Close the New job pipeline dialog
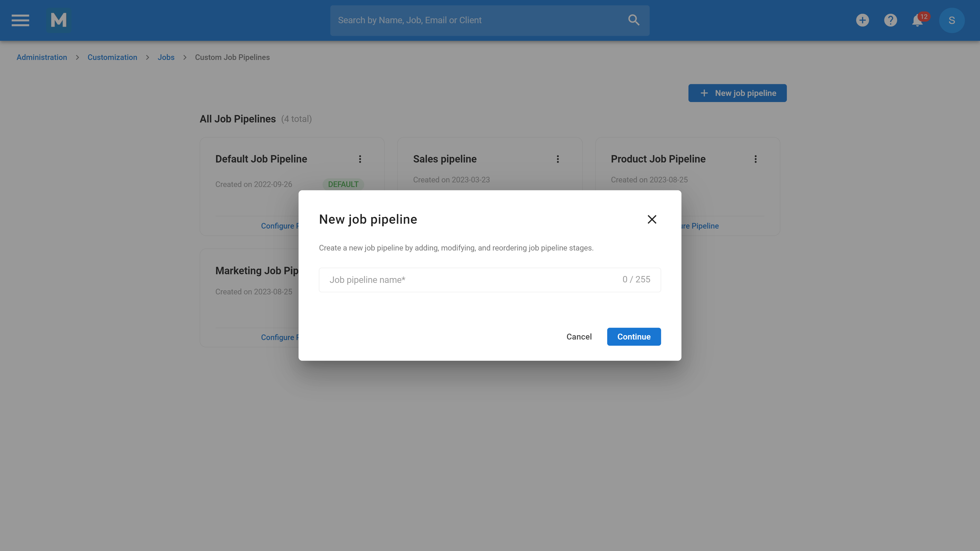This screenshot has height=551, width=980. pos(652,219)
